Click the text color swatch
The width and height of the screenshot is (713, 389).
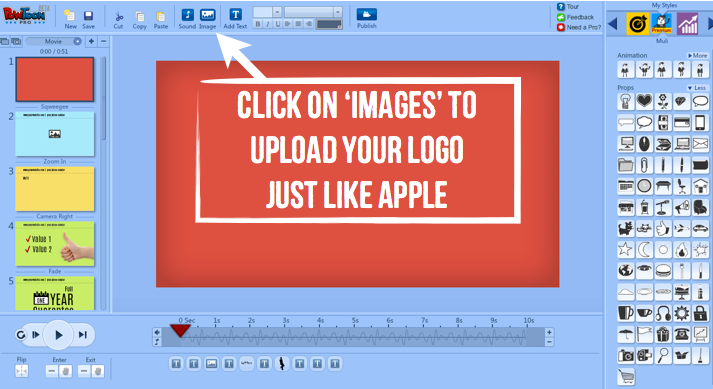(329, 24)
